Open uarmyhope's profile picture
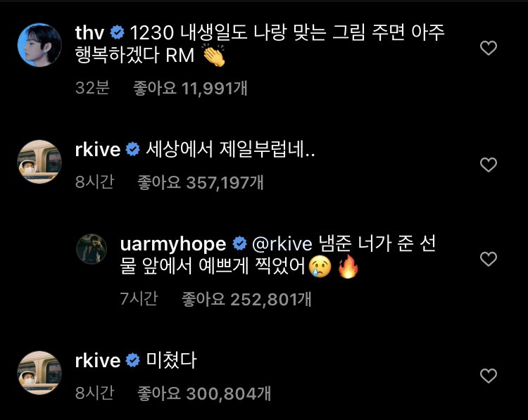Screen dimensions: 528x420 tap(92, 249)
